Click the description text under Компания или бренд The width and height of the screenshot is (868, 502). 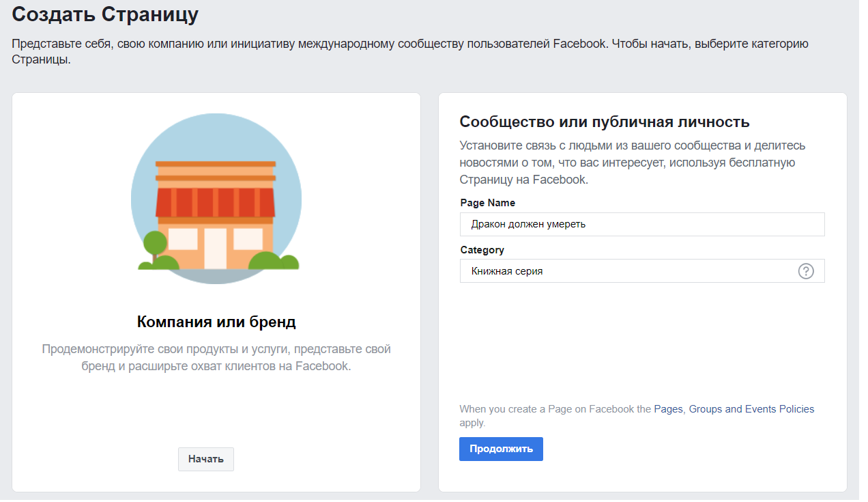click(x=216, y=357)
